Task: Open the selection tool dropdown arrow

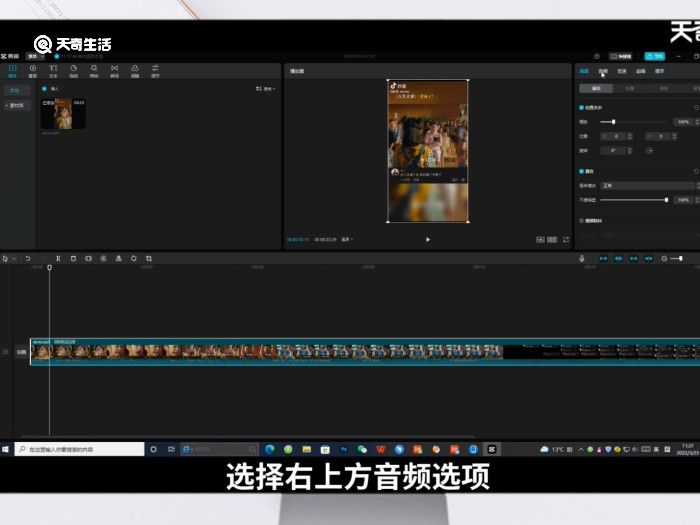Action: tap(14, 258)
